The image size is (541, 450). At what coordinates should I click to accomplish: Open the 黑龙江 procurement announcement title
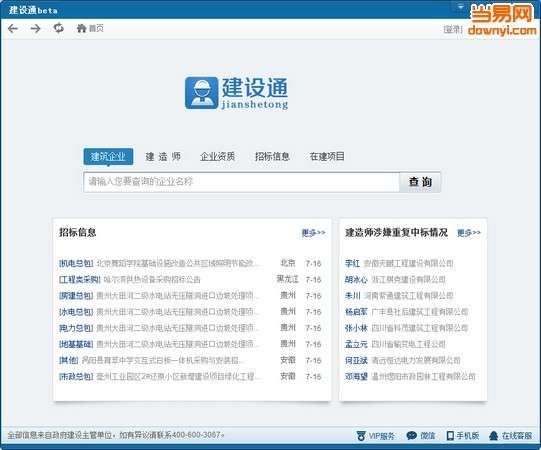(x=152, y=279)
